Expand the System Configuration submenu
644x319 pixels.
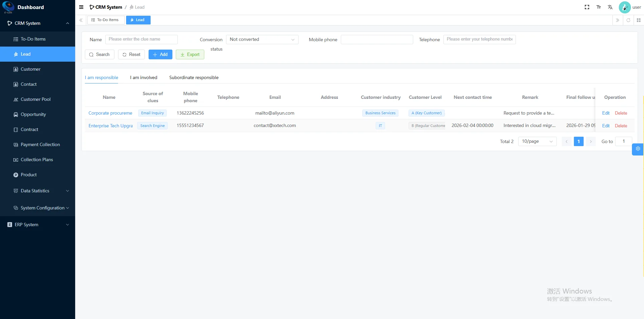click(38, 208)
